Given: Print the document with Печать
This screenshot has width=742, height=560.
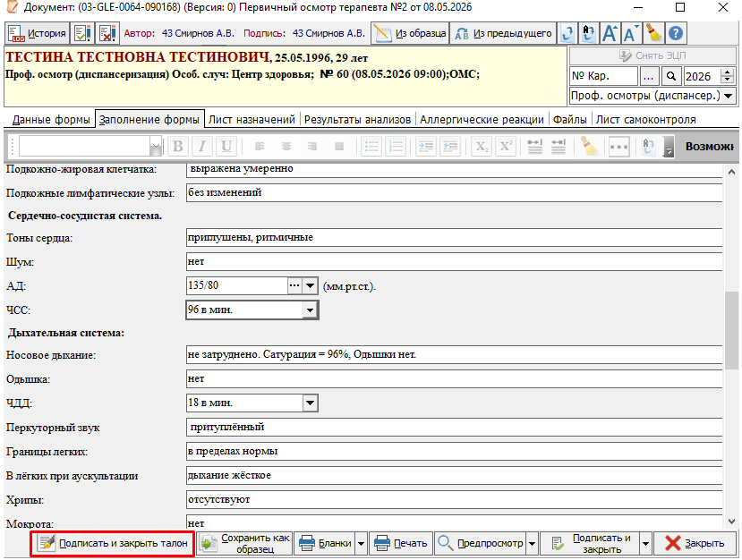Looking at the screenshot, I should (401, 543).
